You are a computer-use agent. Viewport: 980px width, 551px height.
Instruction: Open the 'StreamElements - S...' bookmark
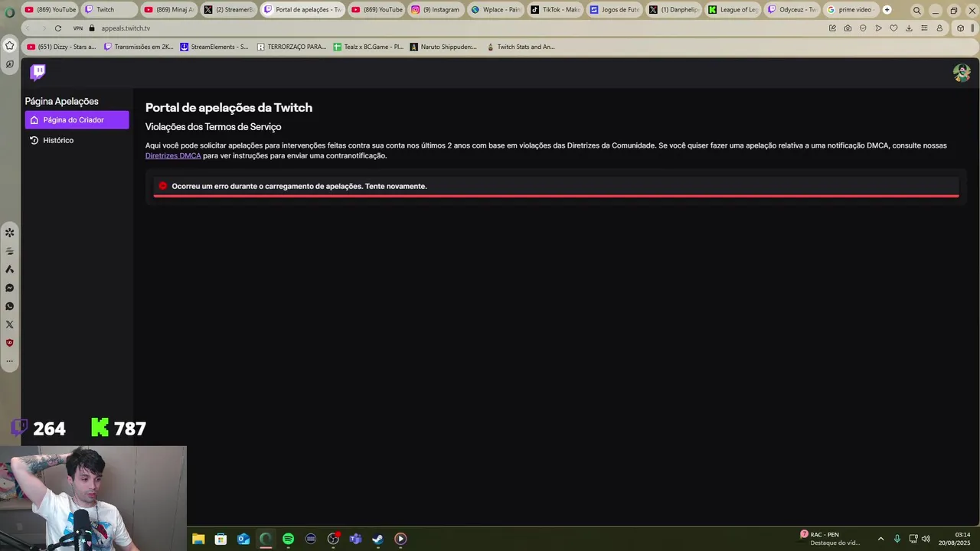[214, 47]
